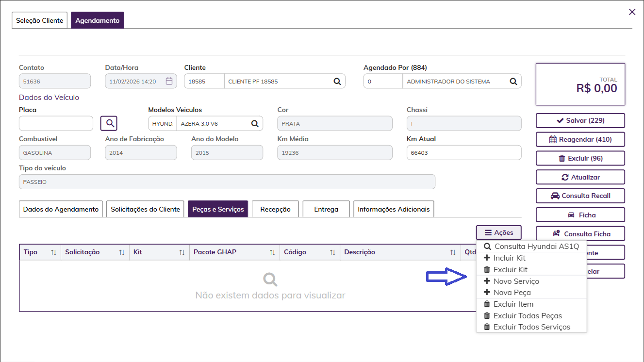Refresh with the Atualizar button
This screenshot has height=362, width=644.
tap(580, 177)
